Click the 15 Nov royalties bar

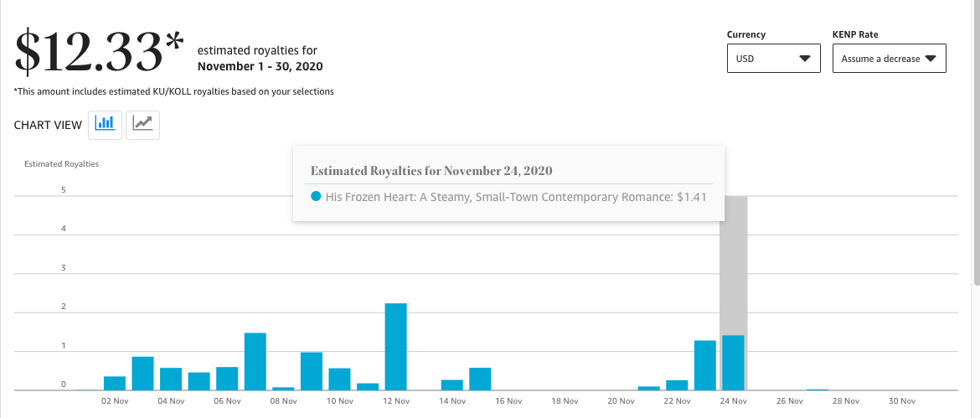(480, 379)
